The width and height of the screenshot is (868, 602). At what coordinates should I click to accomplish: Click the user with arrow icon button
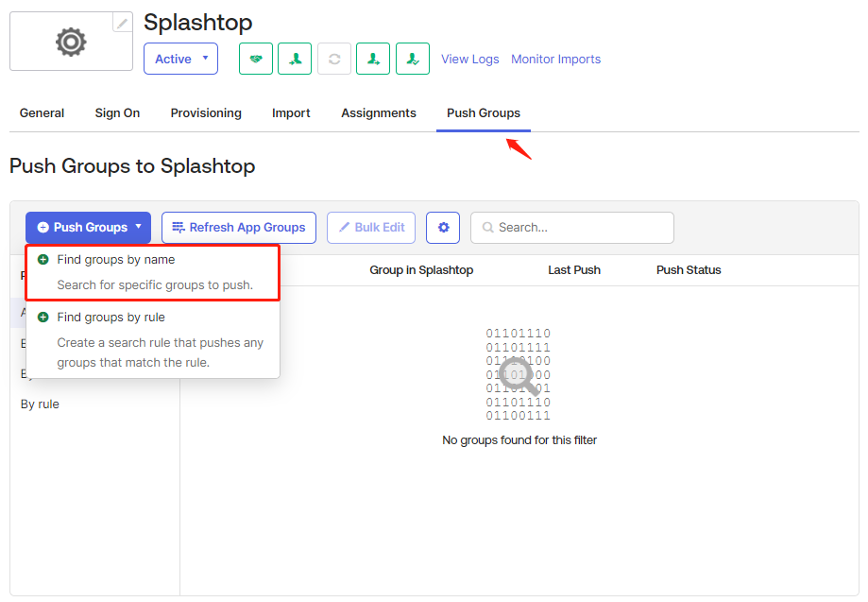(x=373, y=59)
